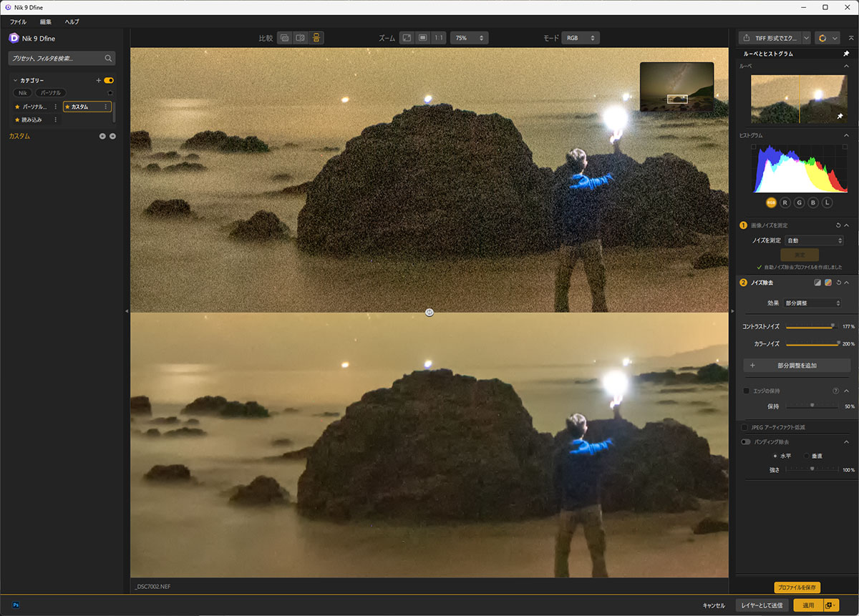Show the luminance histogram (L)

[827, 203]
